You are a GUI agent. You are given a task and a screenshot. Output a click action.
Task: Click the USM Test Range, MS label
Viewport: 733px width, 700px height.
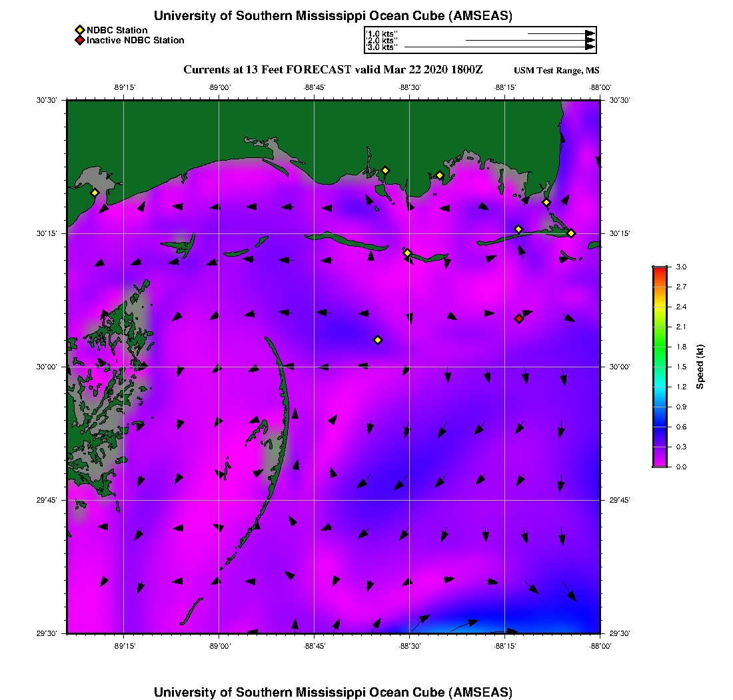pyautogui.click(x=556, y=71)
